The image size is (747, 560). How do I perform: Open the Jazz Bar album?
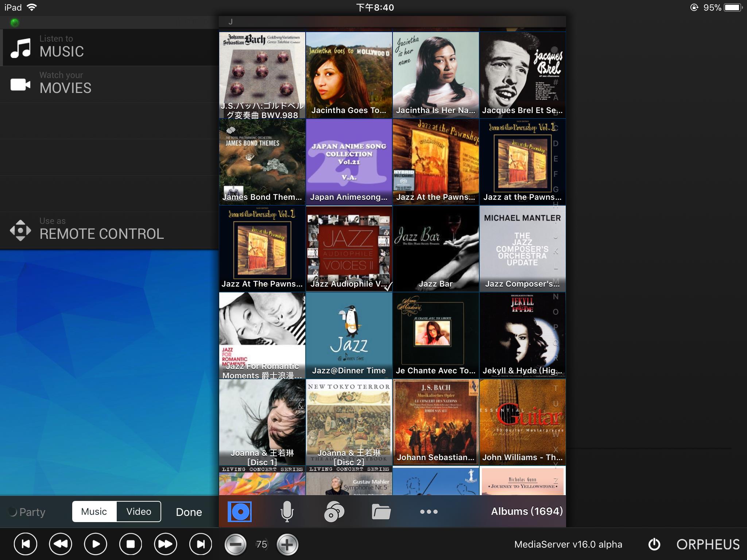click(436, 249)
